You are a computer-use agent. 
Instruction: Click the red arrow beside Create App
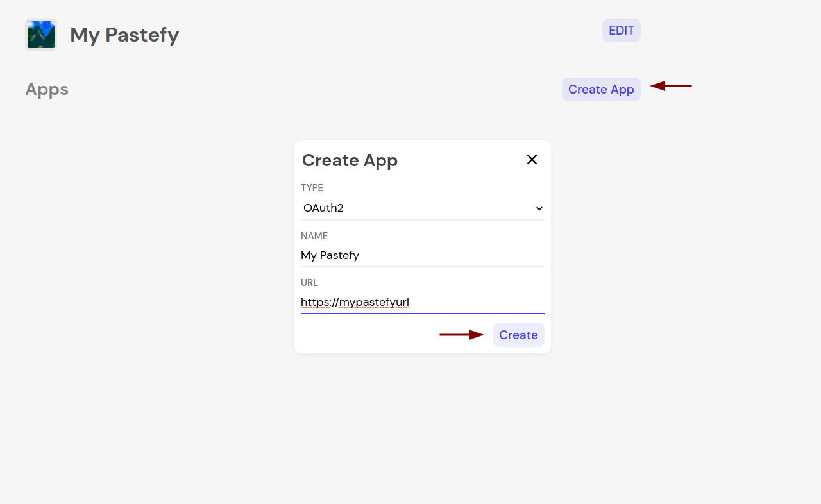[x=671, y=86]
